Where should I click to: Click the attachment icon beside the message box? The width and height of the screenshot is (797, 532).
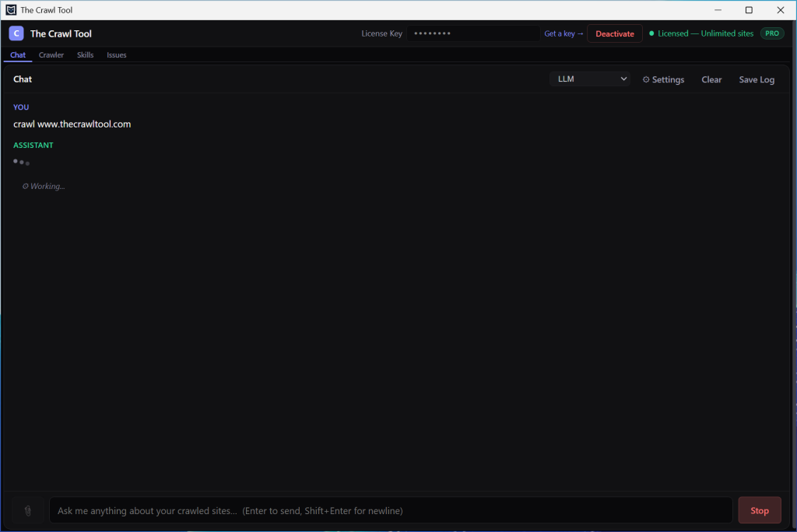28,510
